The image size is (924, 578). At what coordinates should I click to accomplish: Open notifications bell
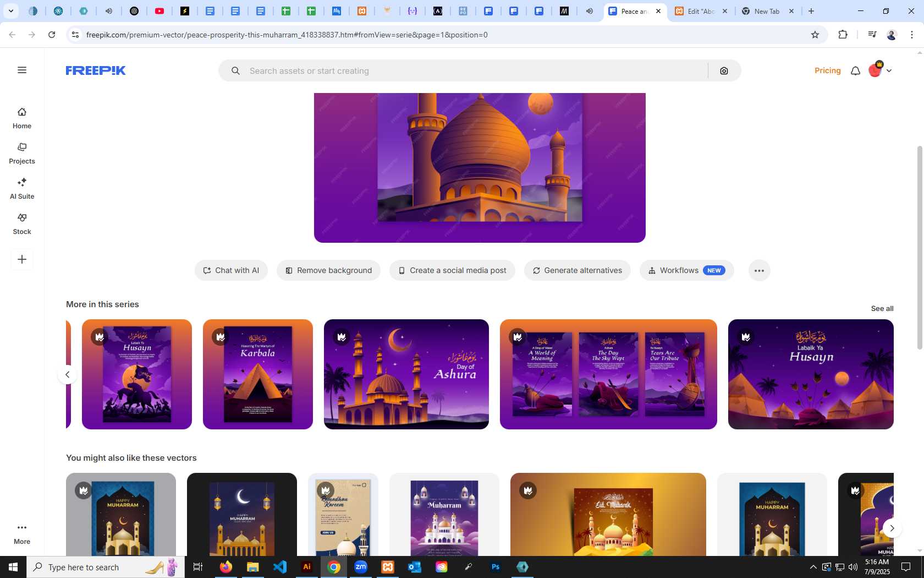[855, 70]
